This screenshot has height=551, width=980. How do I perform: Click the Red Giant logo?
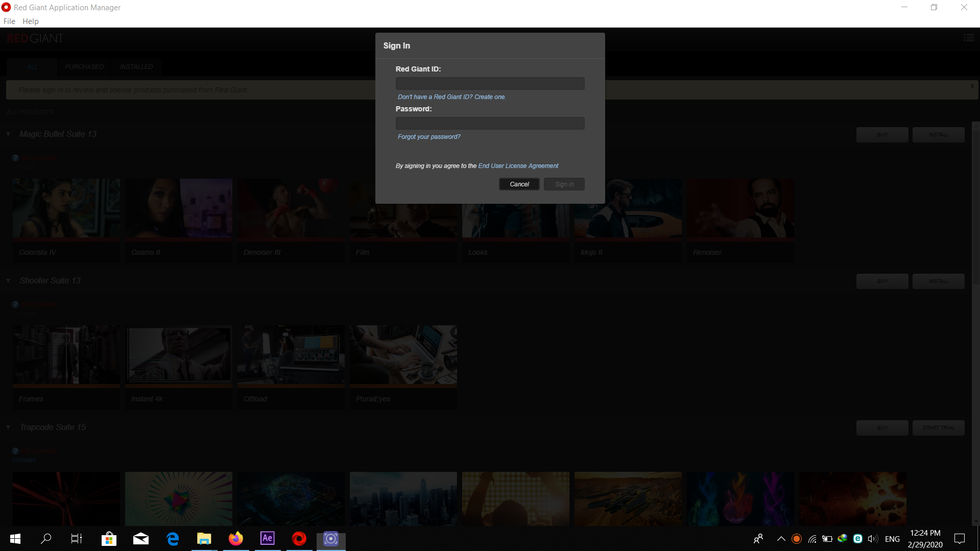tap(35, 39)
